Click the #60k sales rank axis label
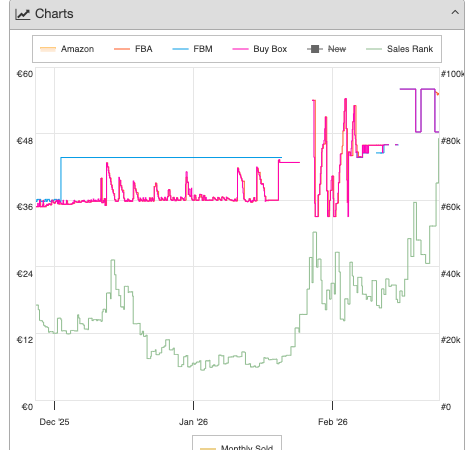 point(451,207)
